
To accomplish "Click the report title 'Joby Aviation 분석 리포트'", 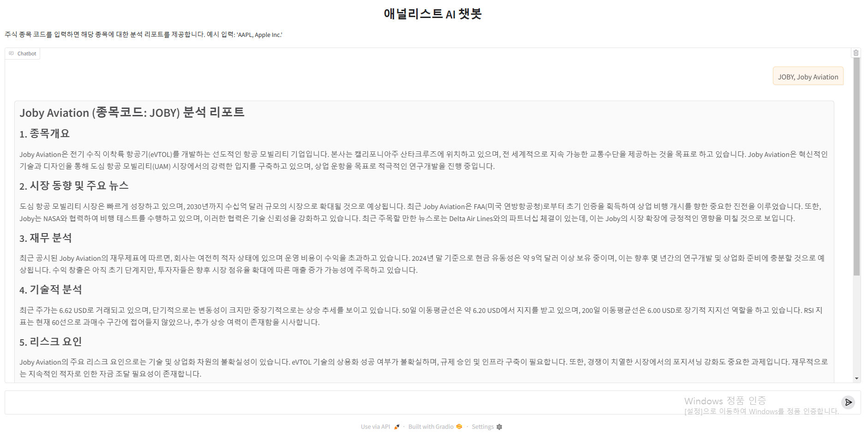I will [x=132, y=112].
